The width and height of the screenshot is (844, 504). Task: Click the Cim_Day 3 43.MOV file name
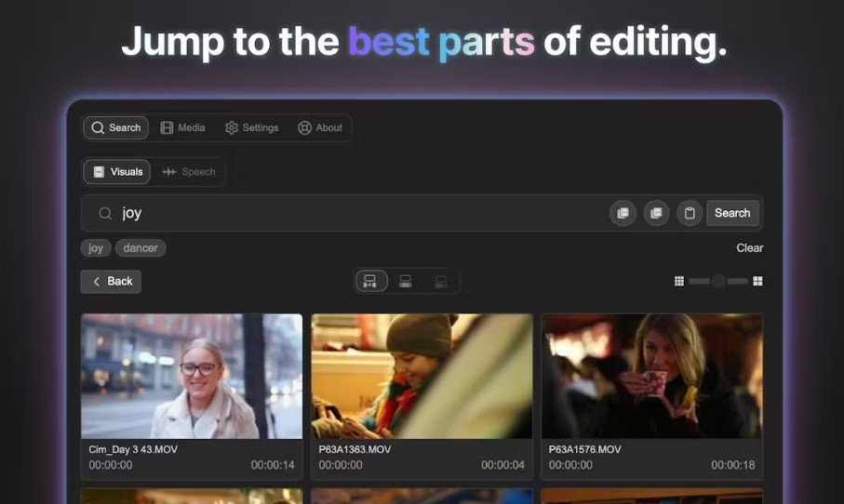click(133, 449)
